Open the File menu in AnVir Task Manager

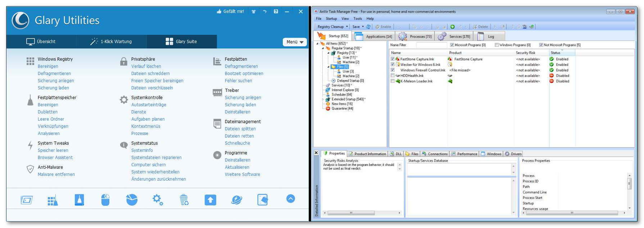coord(319,19)
